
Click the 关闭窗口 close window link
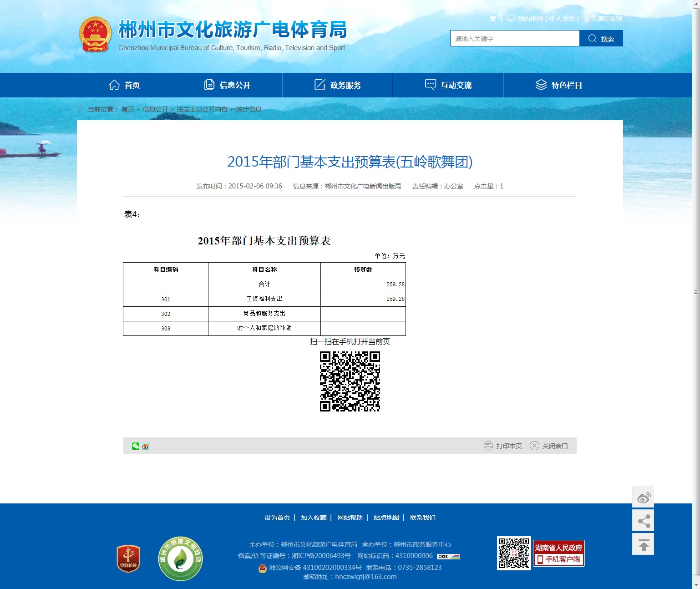(x=549, y=446)
